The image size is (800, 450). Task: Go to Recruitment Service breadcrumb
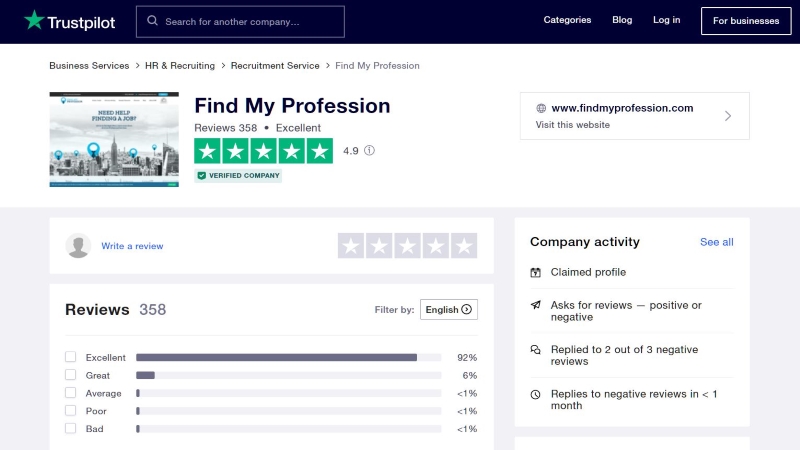[x=275, y=65]
